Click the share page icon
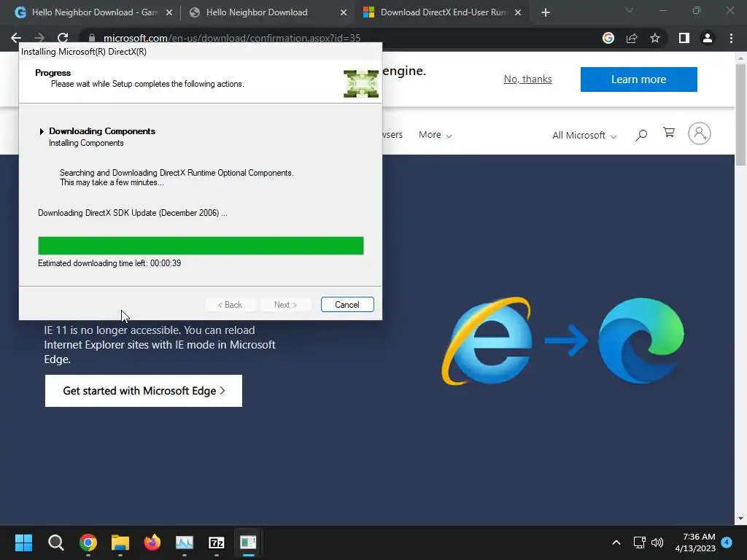The width and height of the screenshot is (747, 560). (x=632, y=38)
